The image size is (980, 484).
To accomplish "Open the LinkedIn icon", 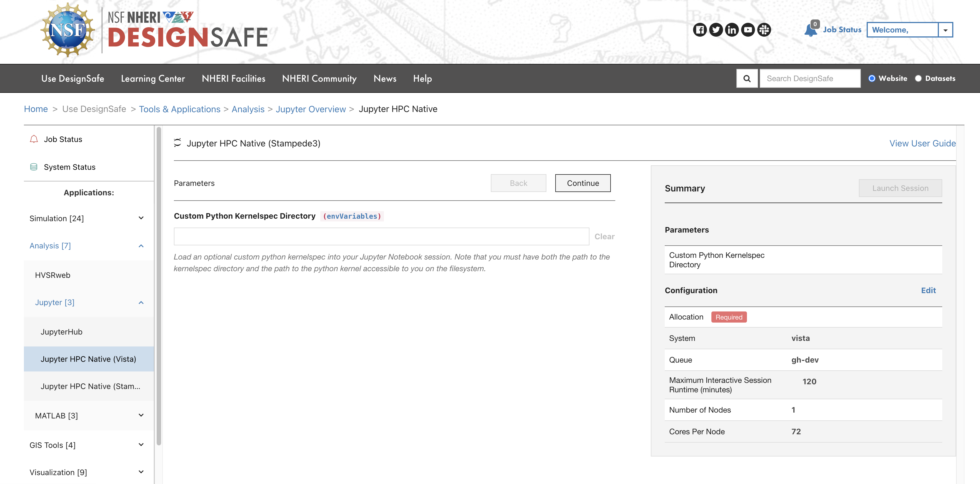I will pyautogui.click(x=732, y=30).
